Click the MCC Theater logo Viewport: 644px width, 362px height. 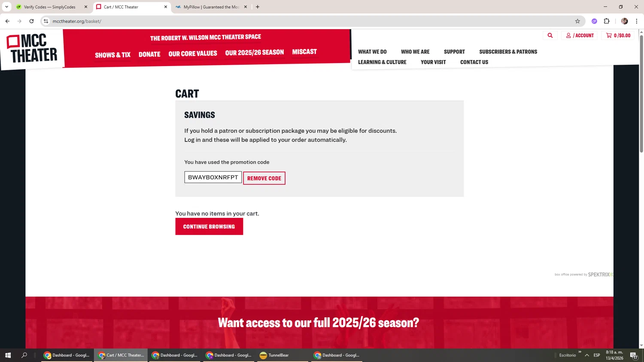(32, 48)
